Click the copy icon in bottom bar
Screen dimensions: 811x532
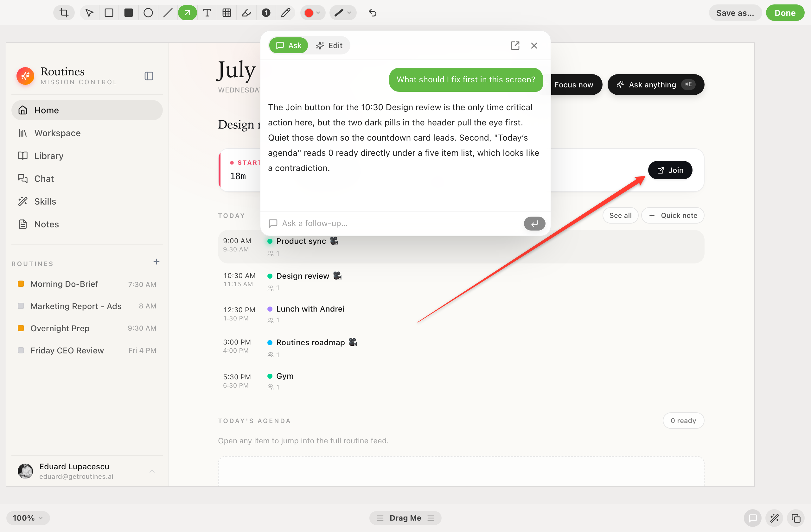pos(796,518)
